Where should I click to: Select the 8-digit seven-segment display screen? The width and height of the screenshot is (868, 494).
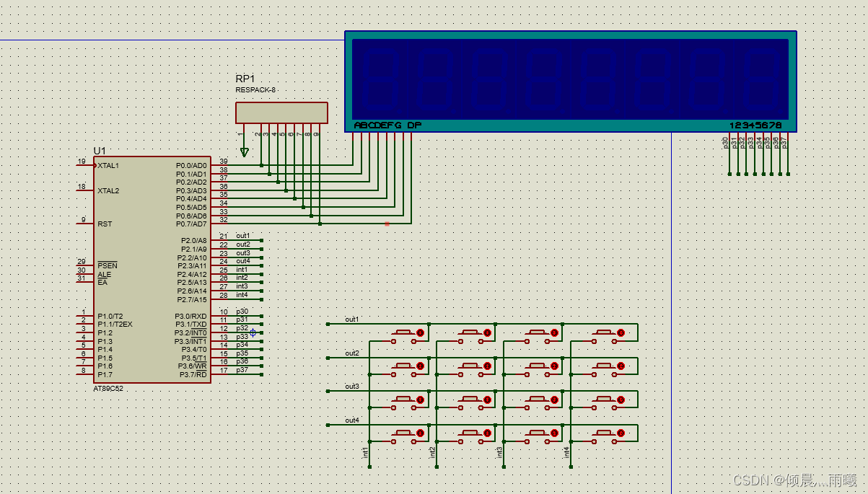click(570, 78)
